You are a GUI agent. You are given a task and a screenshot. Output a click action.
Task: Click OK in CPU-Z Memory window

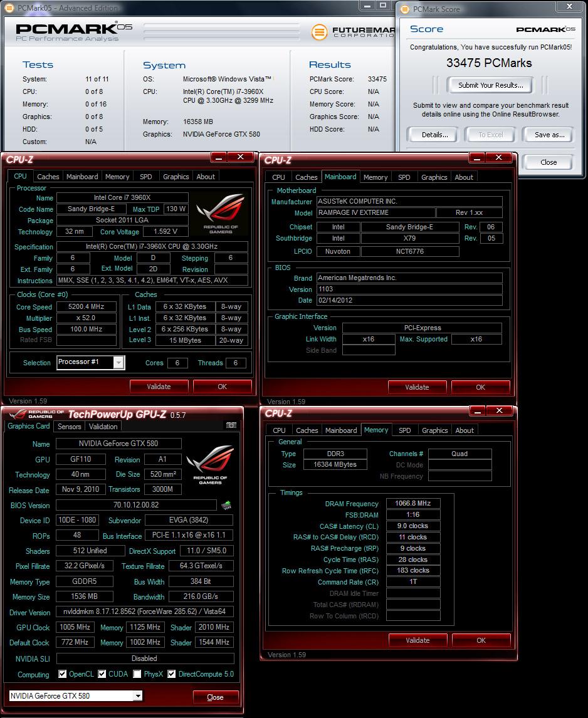point(481,640)
